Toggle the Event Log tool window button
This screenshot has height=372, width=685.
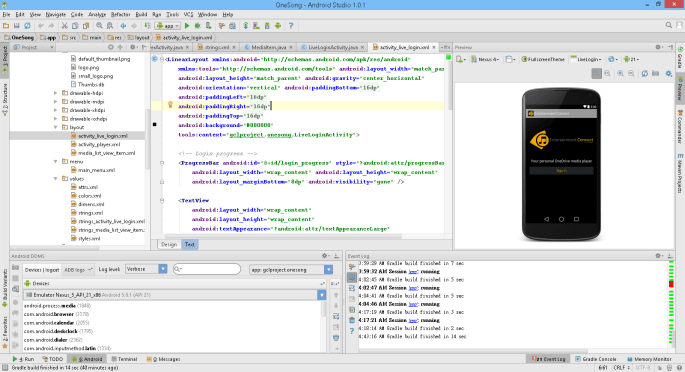[x=548, y=359]
